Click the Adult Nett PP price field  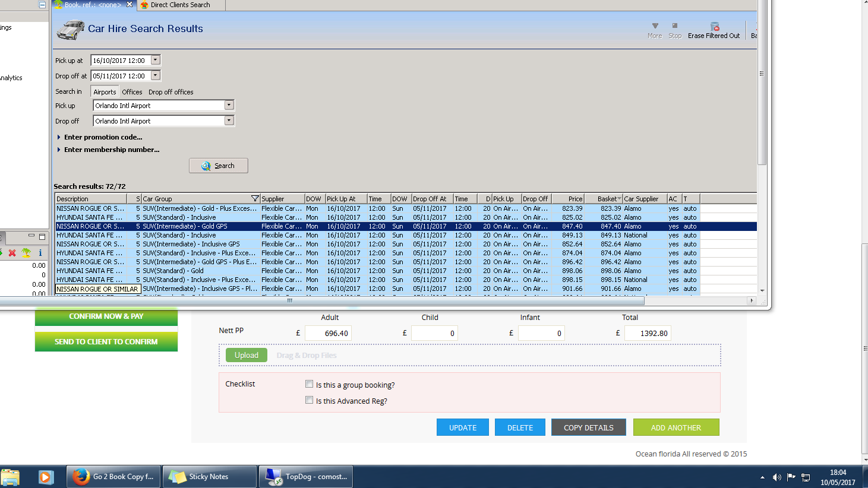328,333
